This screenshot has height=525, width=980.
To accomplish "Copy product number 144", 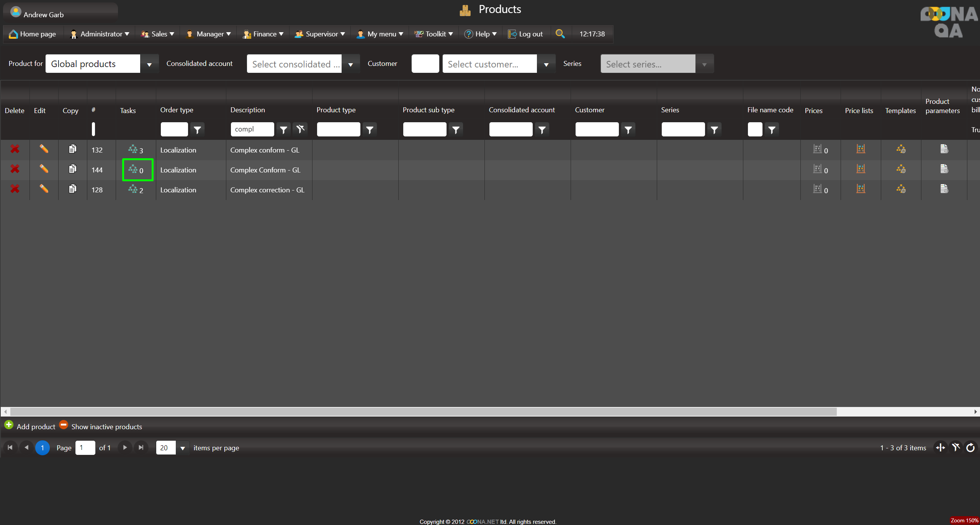I will pos(72,169).
